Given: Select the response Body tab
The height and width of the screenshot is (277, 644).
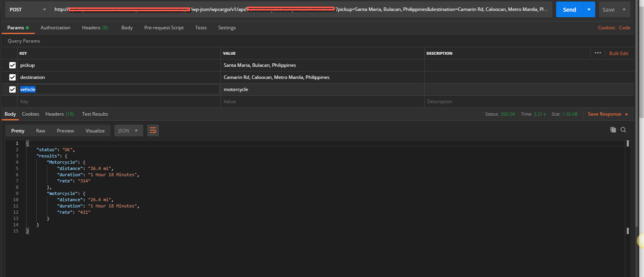Looking at the screenshot, I should click(10, 114).
